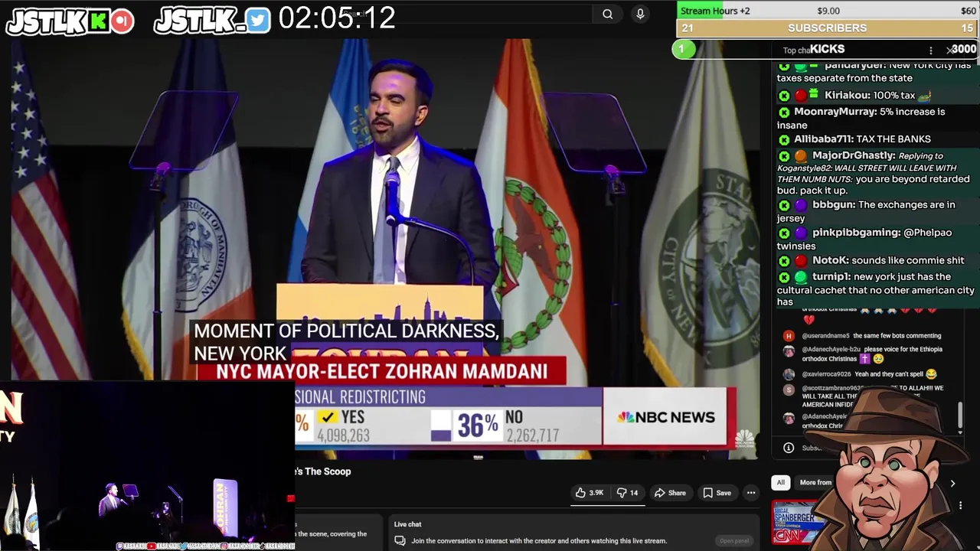The width and height of the screenshot is (980, 551).
Task: Click the NBC NEWS logo in the video
Action: coord(666,417)
